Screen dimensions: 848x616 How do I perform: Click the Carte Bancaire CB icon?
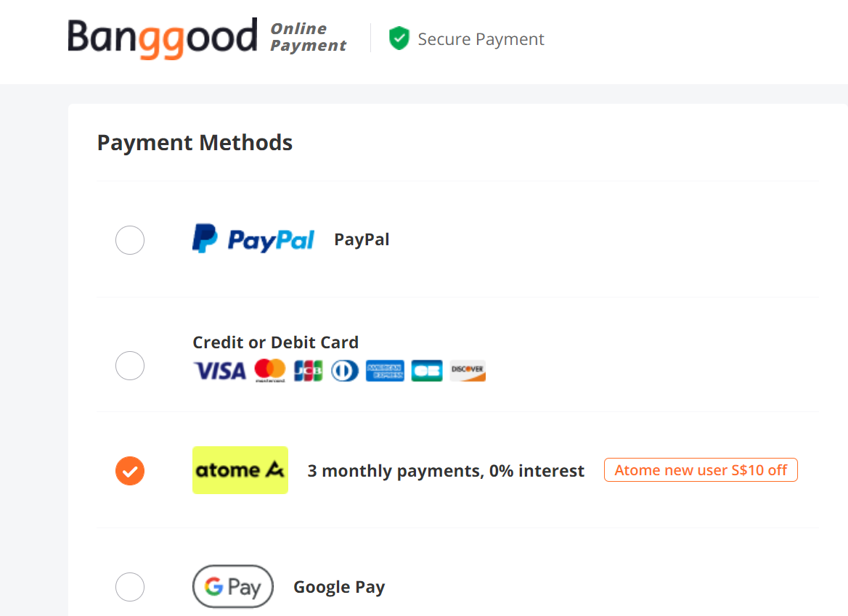tap(427, 371)
